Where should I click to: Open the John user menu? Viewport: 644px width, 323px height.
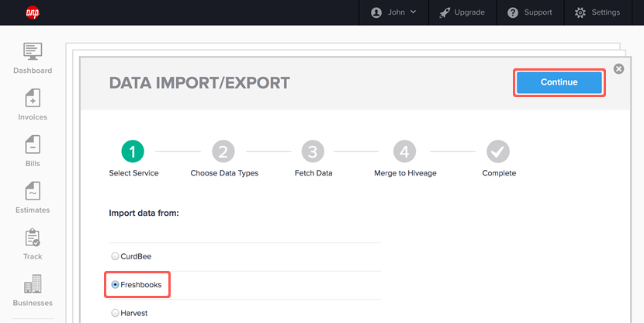tap(393, 12)
